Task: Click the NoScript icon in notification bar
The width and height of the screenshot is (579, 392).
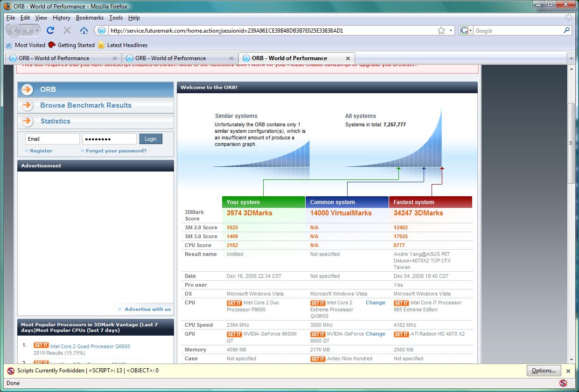Action: coord(11,371)
